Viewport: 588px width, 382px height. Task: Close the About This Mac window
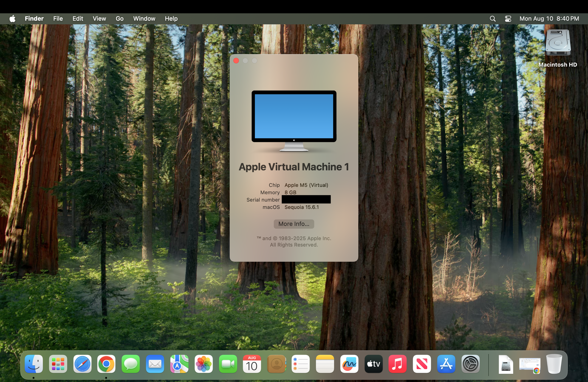[236, 61]
